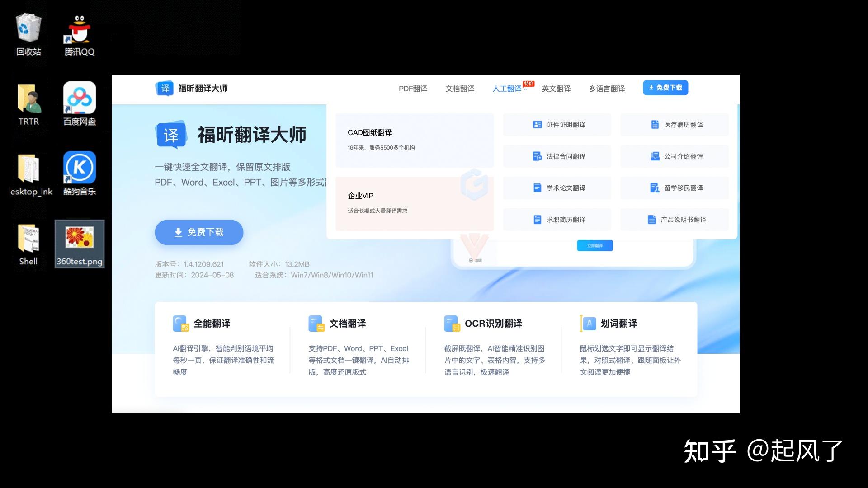Image resolution: width=868 pixels, height=488 pixels.
Task: Choose 公司介绍翻译 from the menu
Action: (675, 156)
